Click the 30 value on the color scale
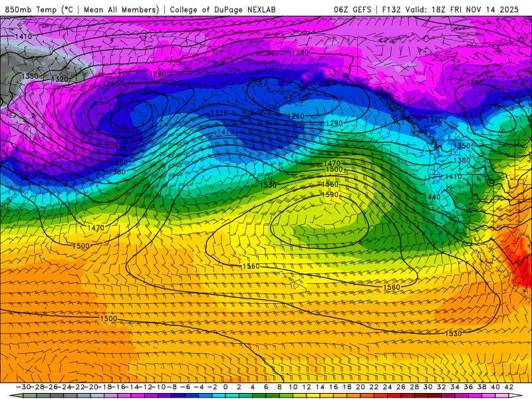 pyautogui.click(x=428, y=387)
